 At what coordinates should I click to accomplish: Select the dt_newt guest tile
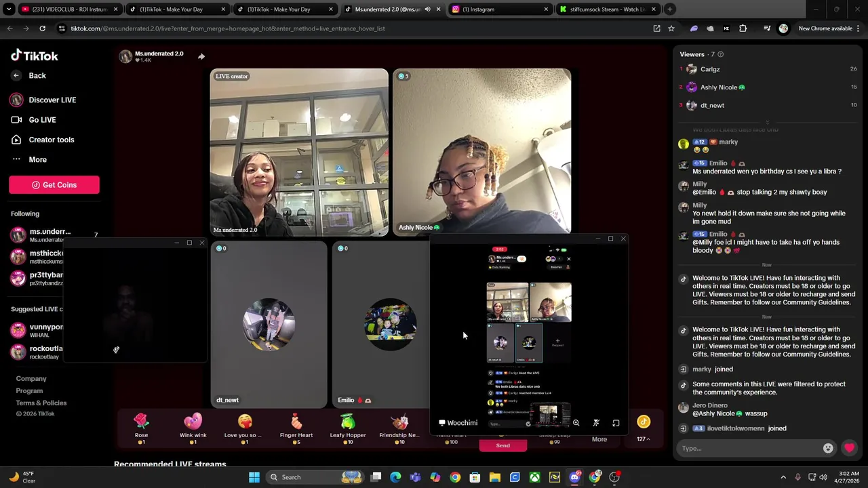click(269, 325)
